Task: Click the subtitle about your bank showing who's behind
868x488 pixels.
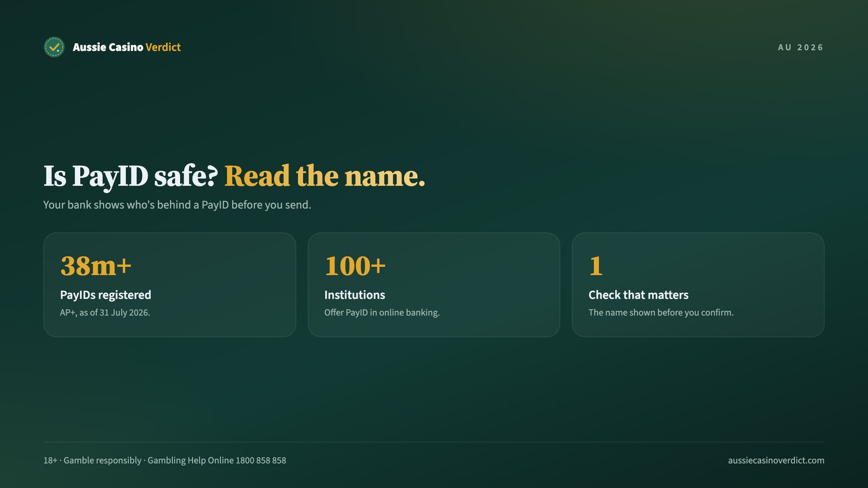Action: (x=177, y=205)
